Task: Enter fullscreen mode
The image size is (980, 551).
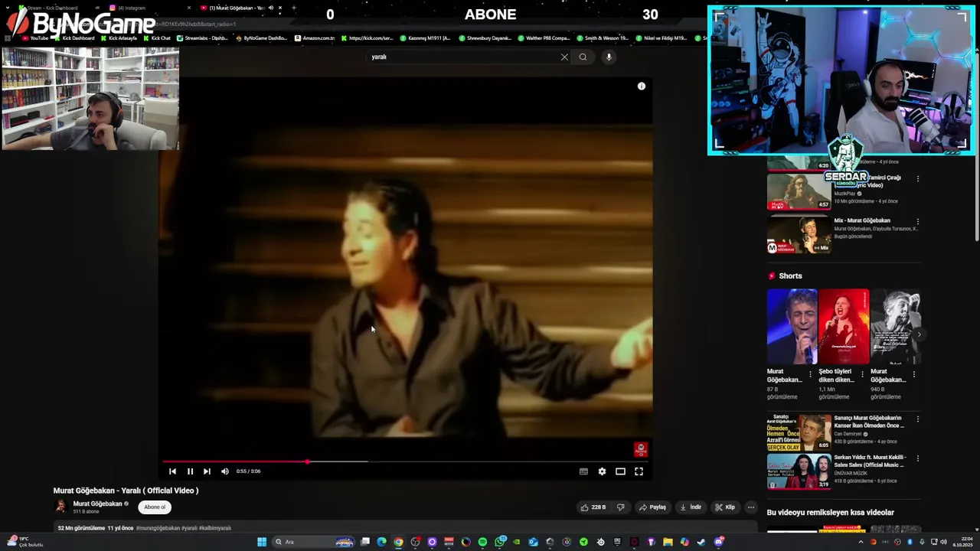Action: click(639, 471)
